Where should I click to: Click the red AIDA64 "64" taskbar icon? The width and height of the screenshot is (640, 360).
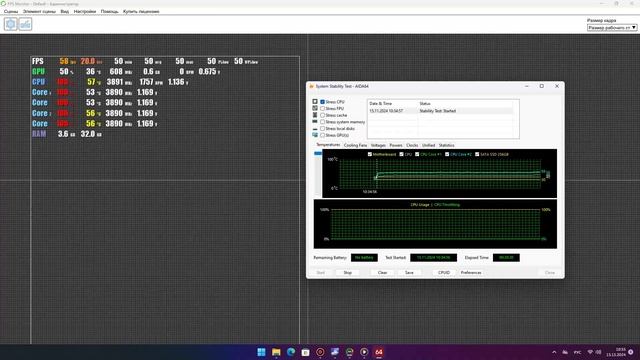[379, 352]
